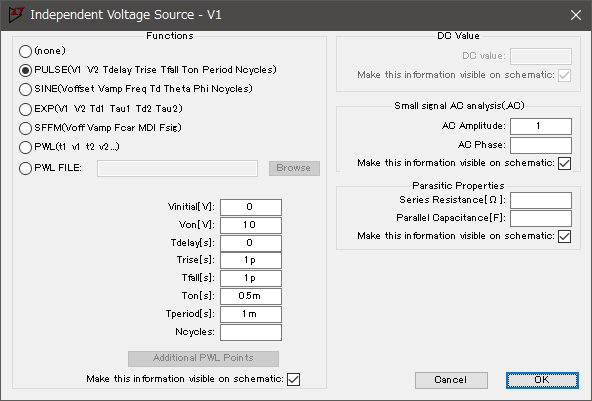The width and height of the screenshot is (592, 401).
Task: Click the Vinitial[V] input field
Action: [x=251, y=207]
